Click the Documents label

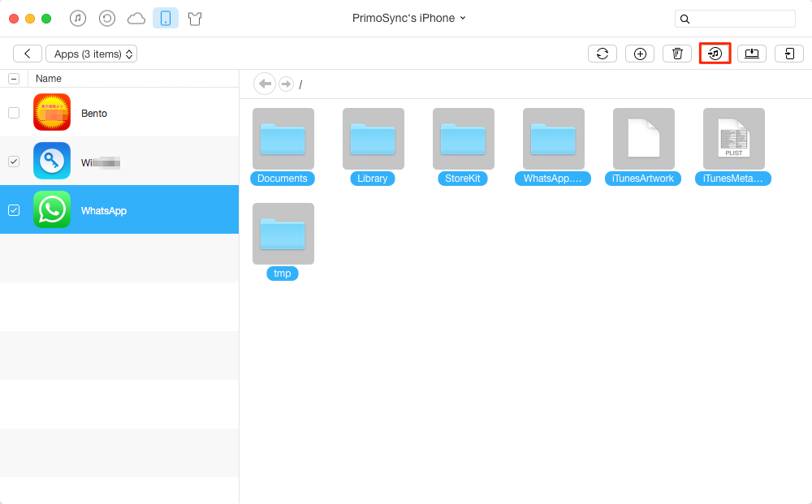point(283,179)
